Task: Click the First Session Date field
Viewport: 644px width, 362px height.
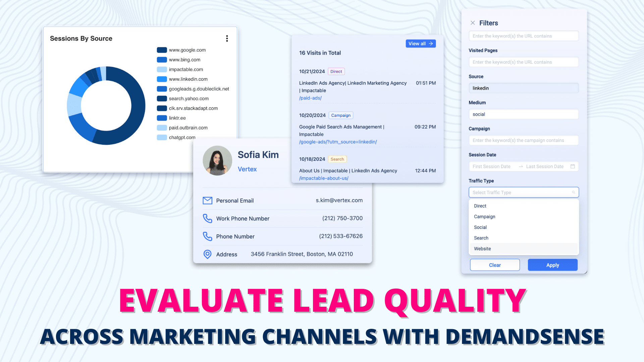Action: tap(491, 167)
